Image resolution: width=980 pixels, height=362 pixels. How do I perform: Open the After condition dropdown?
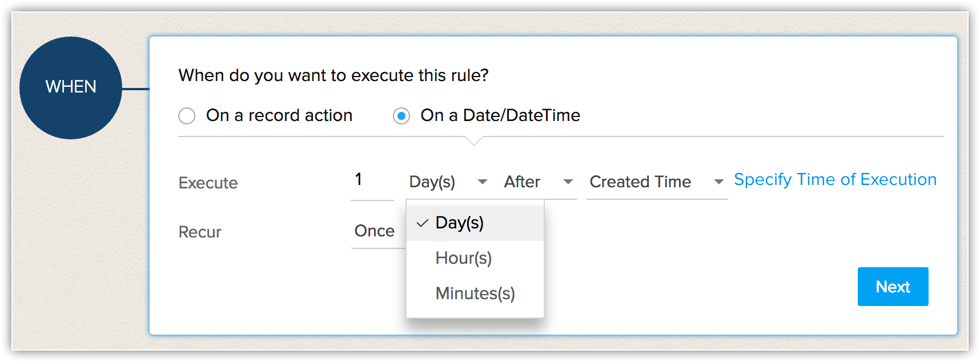pyautogui.click(x=537, y=182)
